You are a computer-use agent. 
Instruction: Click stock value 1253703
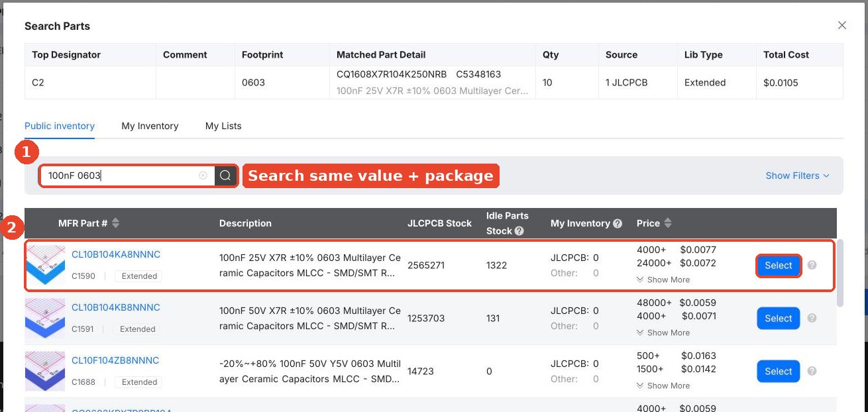tap(426, 319)
